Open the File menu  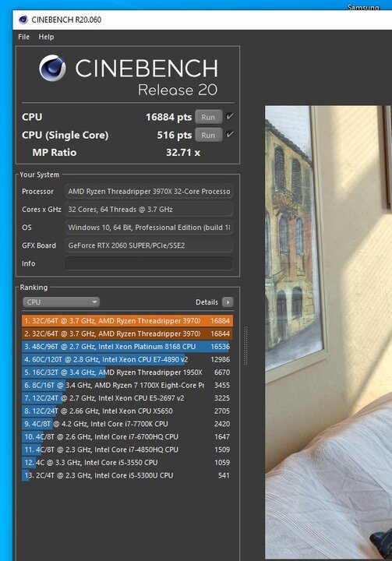[23, 37]
